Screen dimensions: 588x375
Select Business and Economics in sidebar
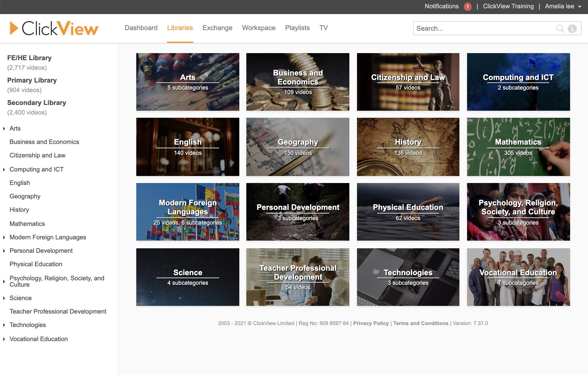(44, 142)
